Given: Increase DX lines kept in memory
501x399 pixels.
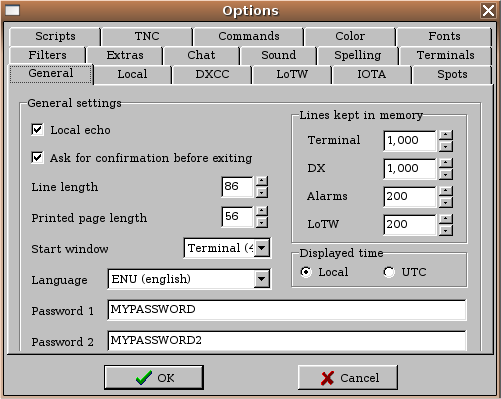Looking at the screenshot, I should (x=446, y=163).
